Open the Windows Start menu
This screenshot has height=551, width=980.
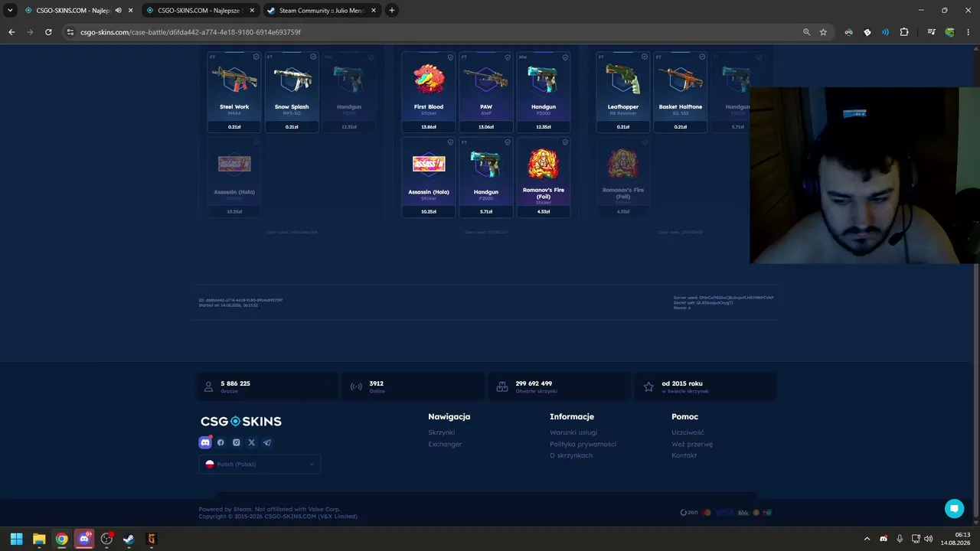coord(16,539)
